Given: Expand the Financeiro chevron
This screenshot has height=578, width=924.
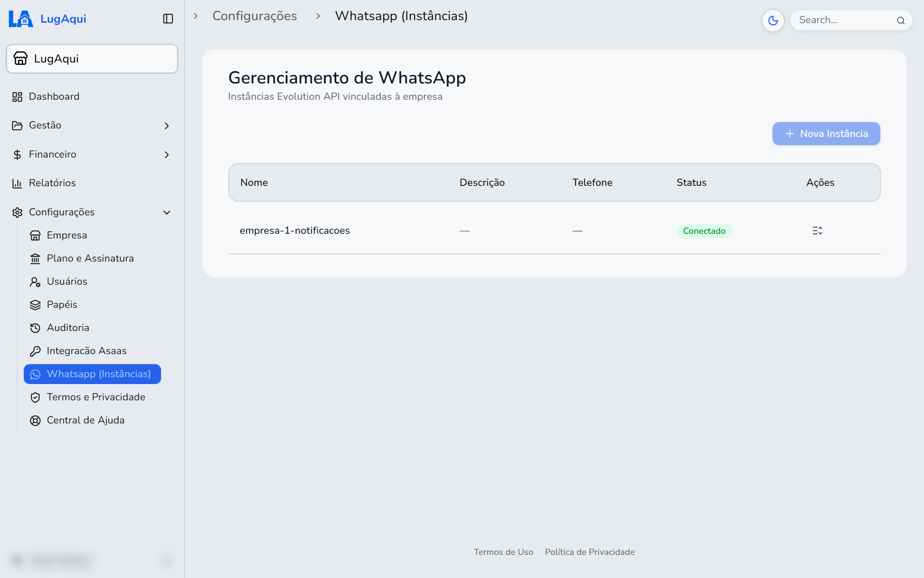Looking at the screenshot, I should click(x=167, y=155).
